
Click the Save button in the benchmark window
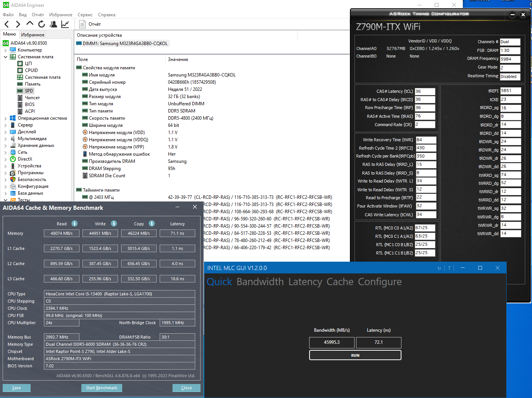[x=17, y=388]
